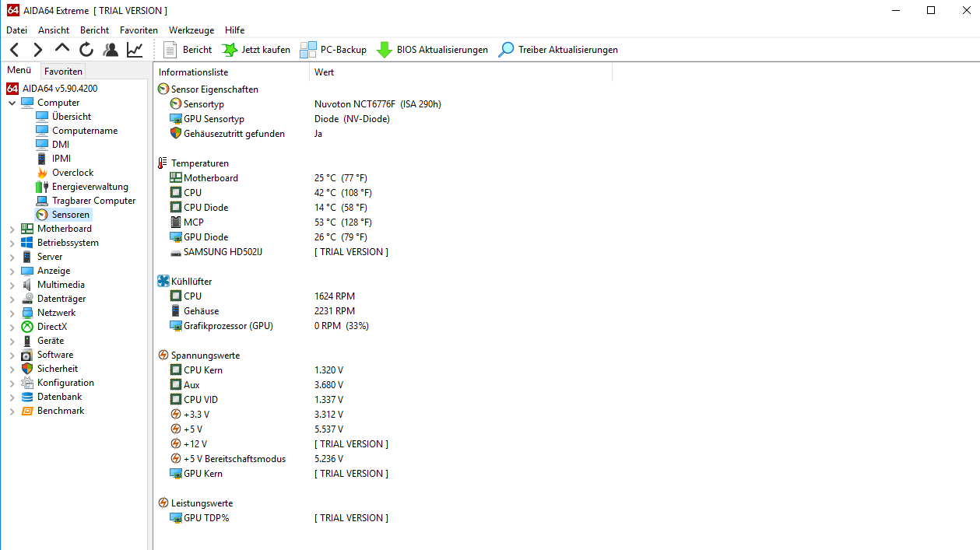Expand the Software tree node
The height and width of the screenshot is (550, 980).
tap(12, 355)
